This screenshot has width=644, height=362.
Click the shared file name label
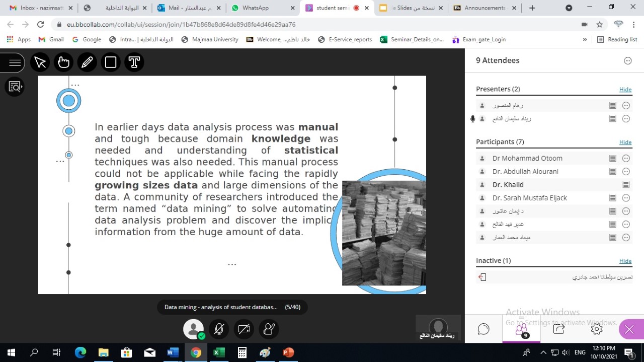click(x=221, y=307)
